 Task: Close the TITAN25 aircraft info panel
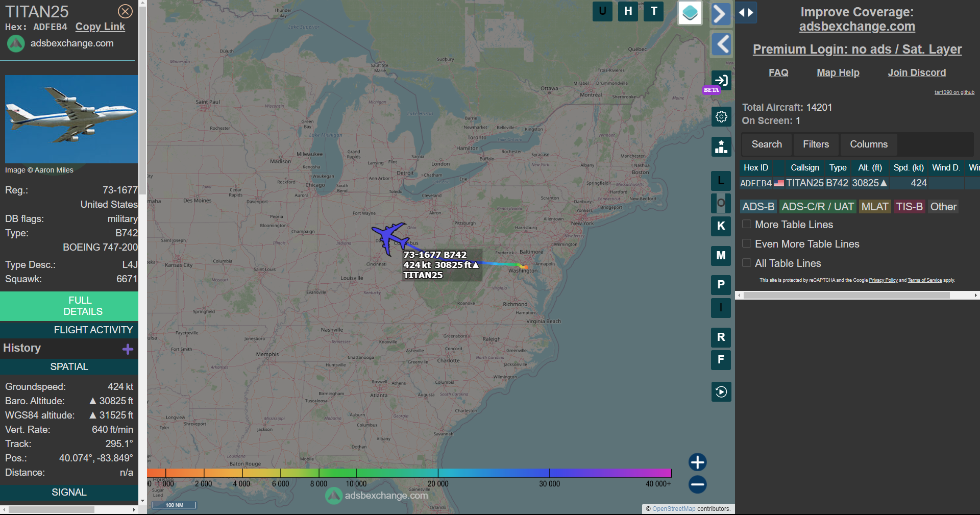(x=125, y=11)
